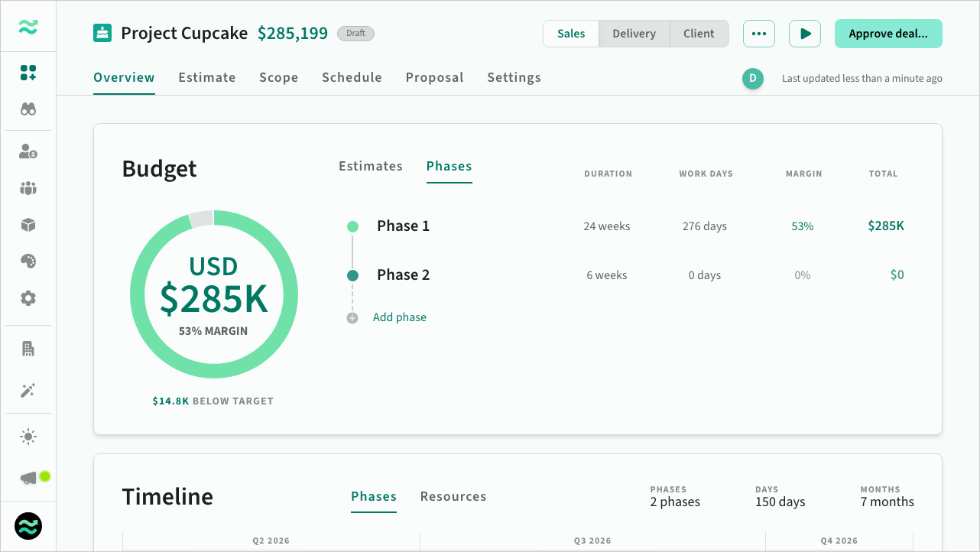Click the magic wand sidebar icon
This screenshot has width=980, height=552.
pyautogui.click(x=28, y=391)
